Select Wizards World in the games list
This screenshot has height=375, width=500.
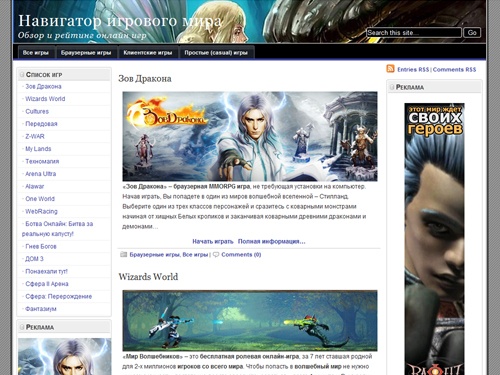point(45,99)
